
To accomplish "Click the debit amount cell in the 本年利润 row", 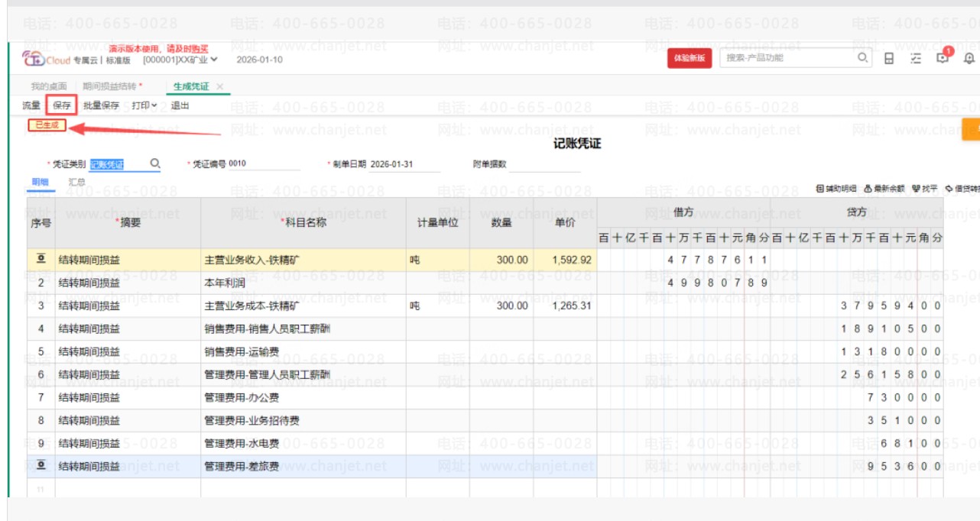I will click(x=683, y=283).
